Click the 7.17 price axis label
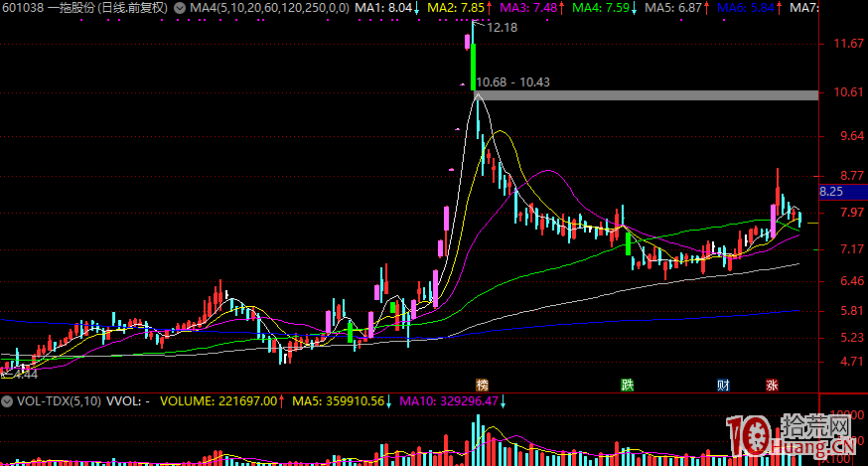Image resolution: width=868 pixels, height=466 pixels. click(x=852, y=248)
